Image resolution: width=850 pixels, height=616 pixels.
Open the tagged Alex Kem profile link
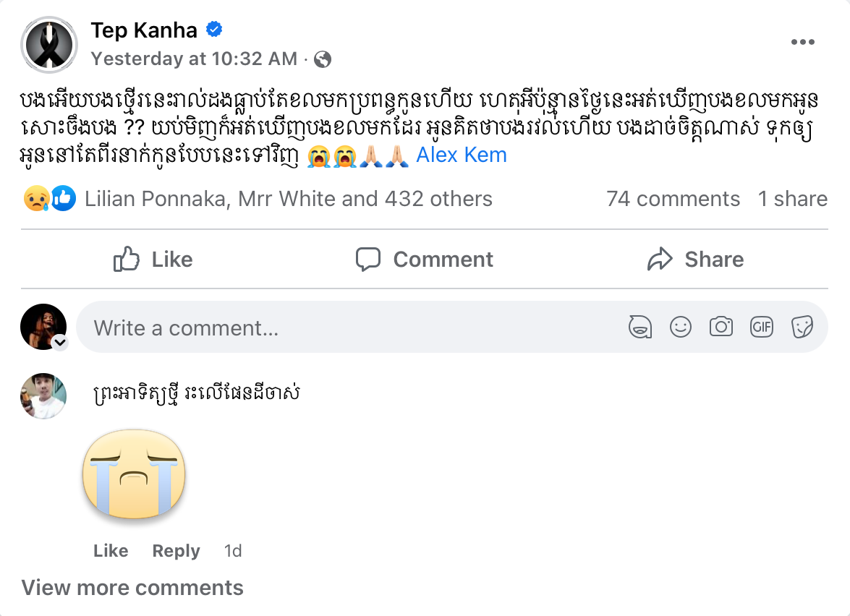[x=461, y=155]
